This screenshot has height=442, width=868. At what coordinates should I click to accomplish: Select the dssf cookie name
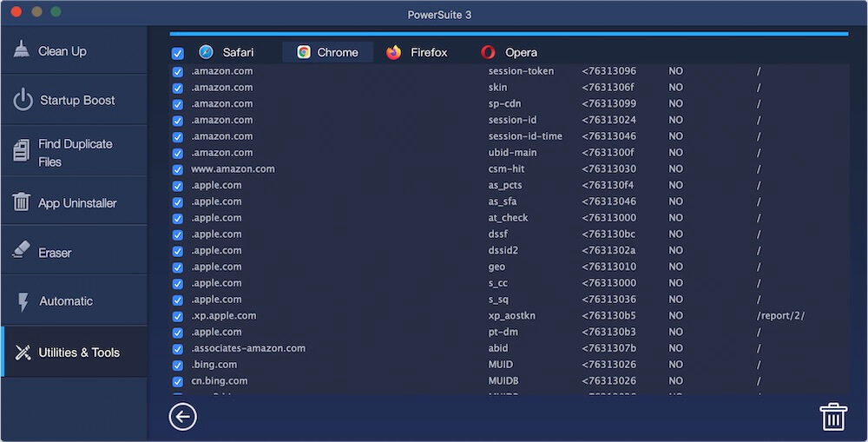(497, 234)
